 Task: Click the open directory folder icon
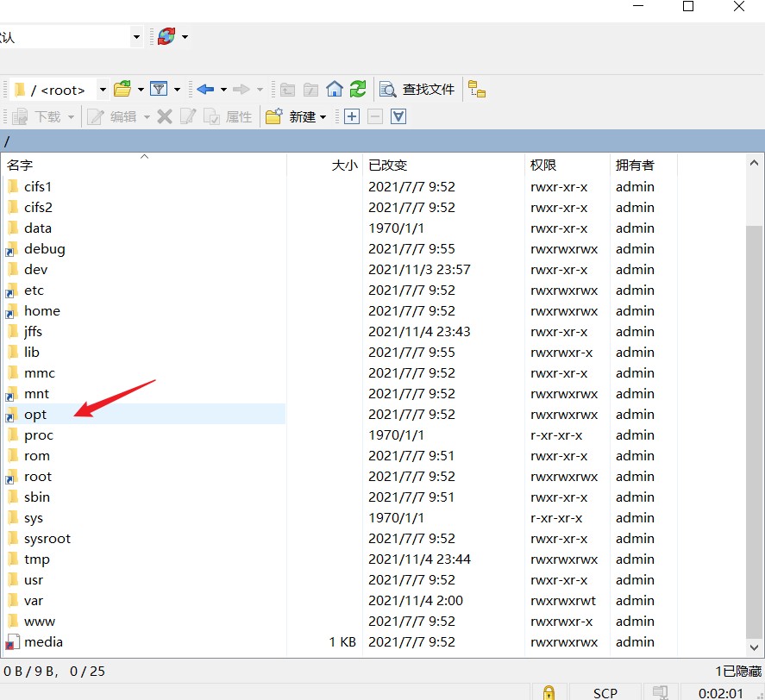point(122,90)
